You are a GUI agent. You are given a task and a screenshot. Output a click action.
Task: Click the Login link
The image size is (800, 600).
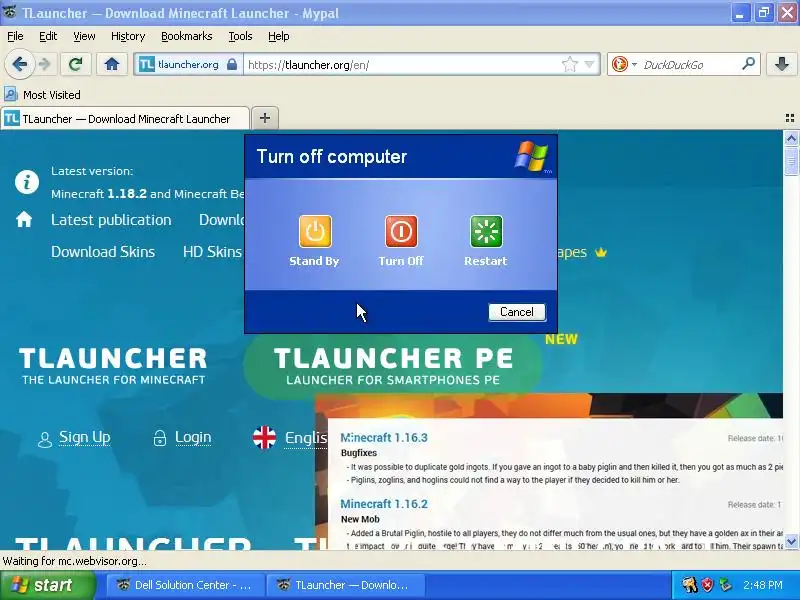pos(193,437)
